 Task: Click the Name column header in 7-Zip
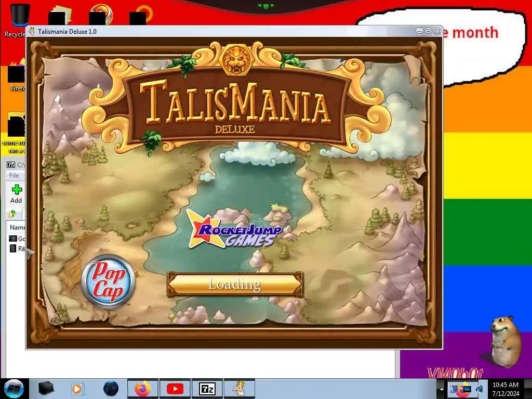17,228
